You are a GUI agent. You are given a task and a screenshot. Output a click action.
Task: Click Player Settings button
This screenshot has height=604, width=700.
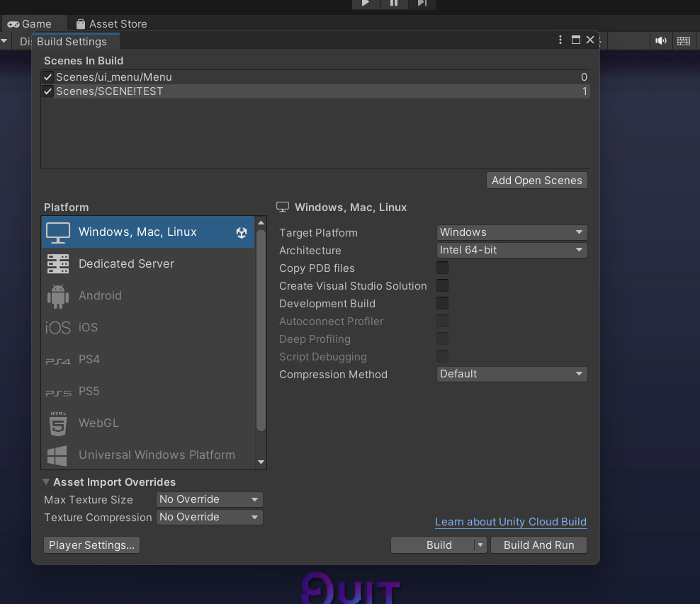pyautogui.click(x=91, y=545)
